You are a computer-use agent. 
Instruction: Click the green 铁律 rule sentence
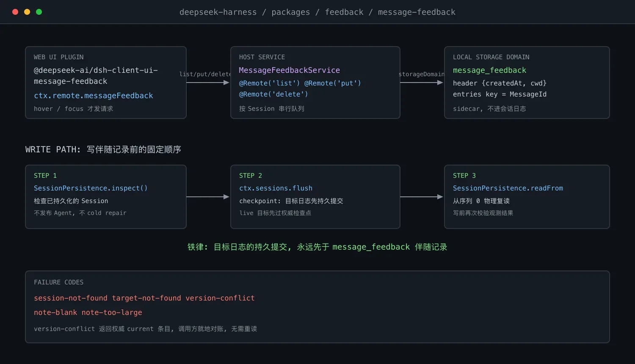317,247
